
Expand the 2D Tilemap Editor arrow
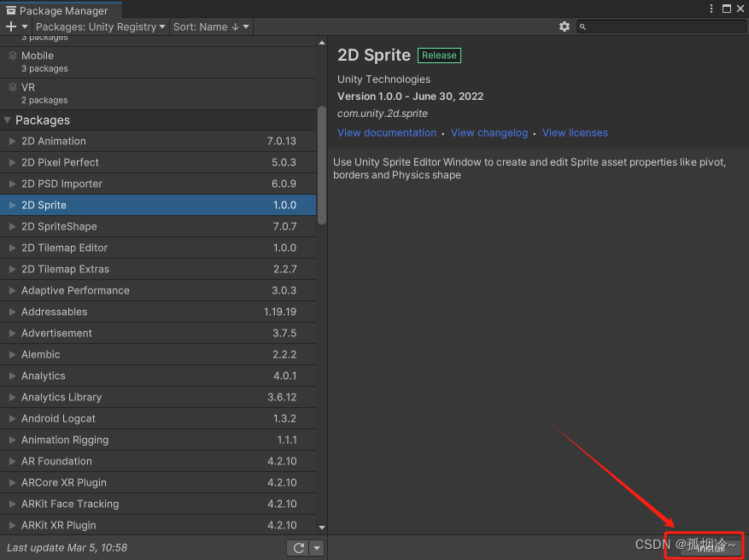click(13, 248)
